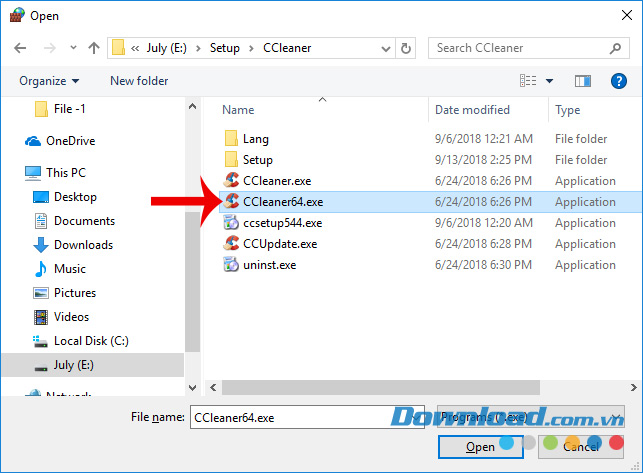
Task: Sort files by Type column
Action: [x=568, y=110]
